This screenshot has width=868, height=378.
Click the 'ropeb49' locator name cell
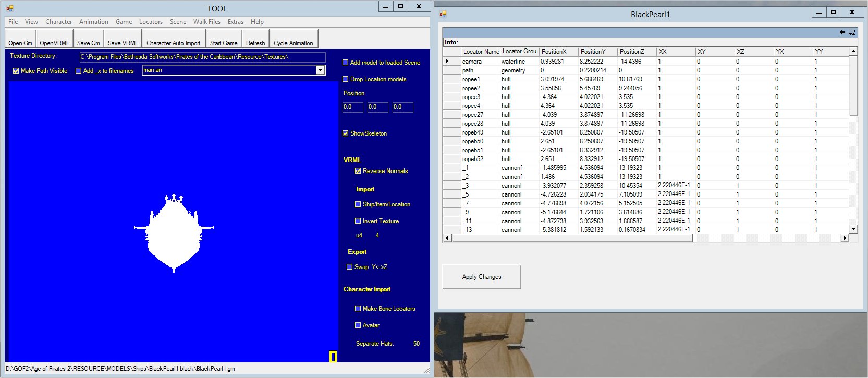[481, 132]
